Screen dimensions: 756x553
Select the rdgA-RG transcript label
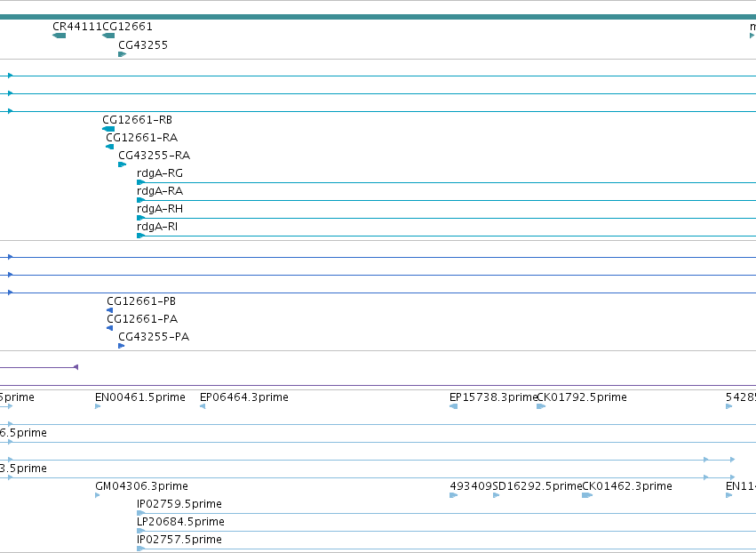[160, 173]
